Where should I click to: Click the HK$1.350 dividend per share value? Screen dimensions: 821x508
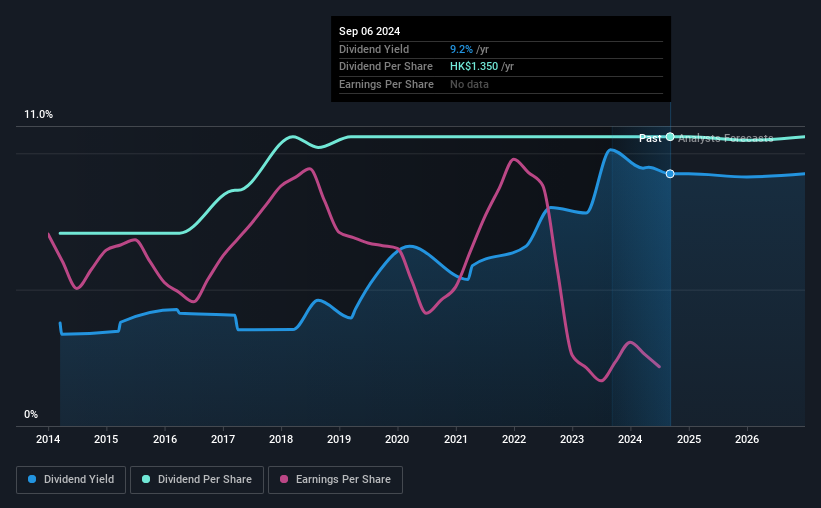[x=474, y=67]
